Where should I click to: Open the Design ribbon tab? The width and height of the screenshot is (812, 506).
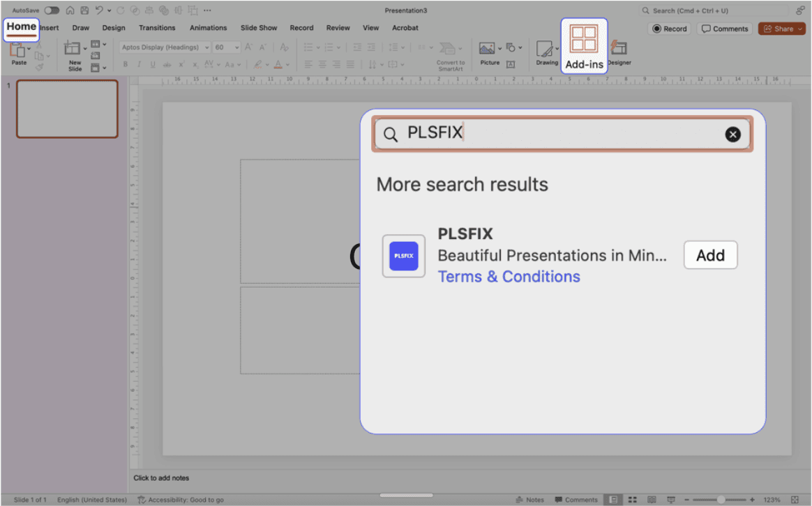[x=114, y=28]
